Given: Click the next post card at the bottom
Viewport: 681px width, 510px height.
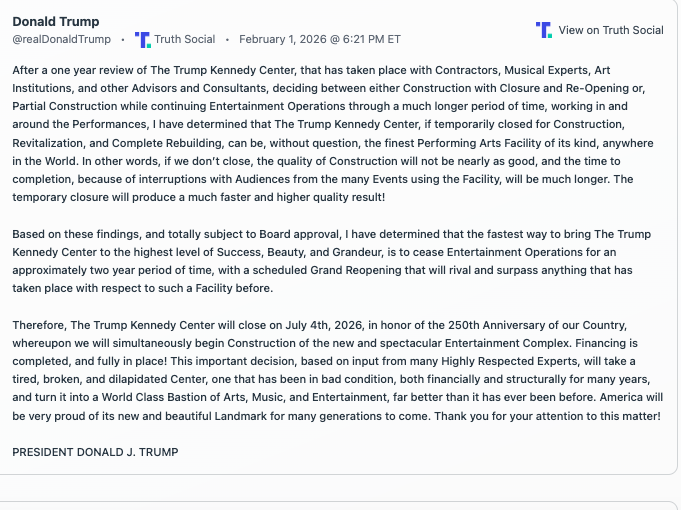Looking at the screenshot, I should click(x=340, y=503).
